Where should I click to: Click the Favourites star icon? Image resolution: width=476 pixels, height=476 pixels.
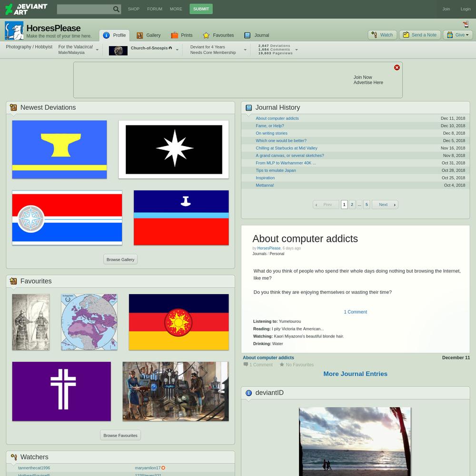206,36
